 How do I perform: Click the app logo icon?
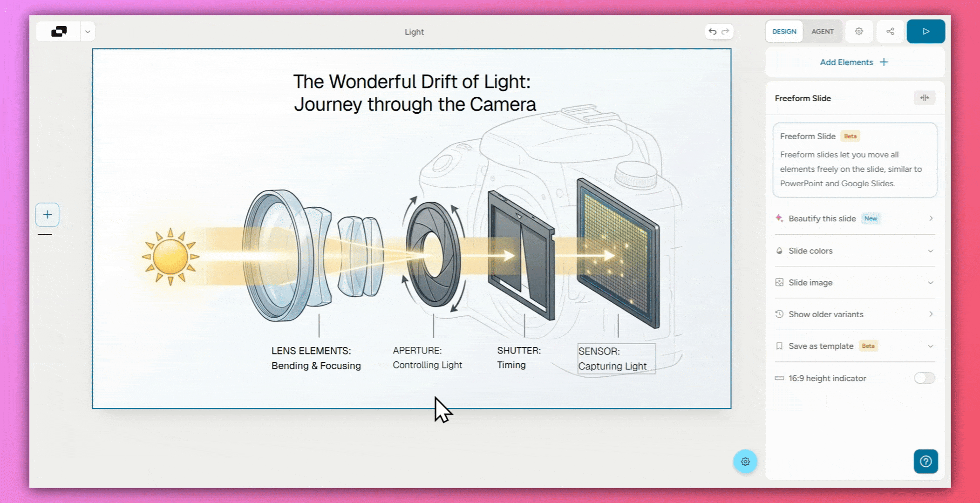click(59, 32)
